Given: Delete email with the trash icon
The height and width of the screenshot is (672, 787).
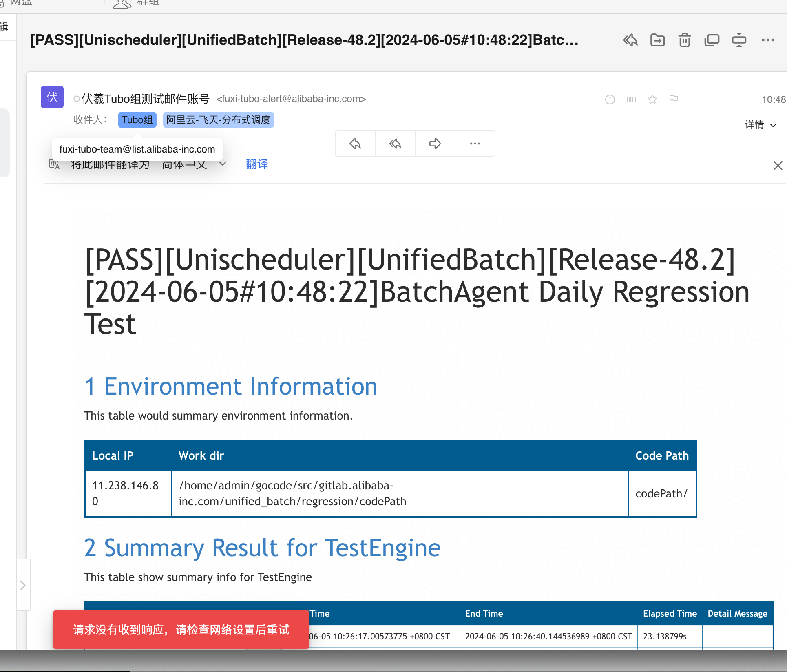Looking at the screenshot, I should [685, 40].
